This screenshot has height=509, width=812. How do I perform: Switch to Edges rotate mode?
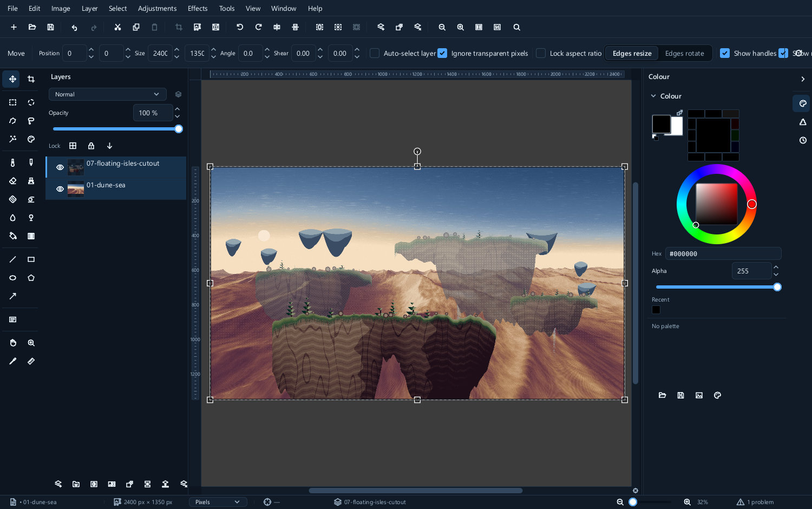[684, 53]
